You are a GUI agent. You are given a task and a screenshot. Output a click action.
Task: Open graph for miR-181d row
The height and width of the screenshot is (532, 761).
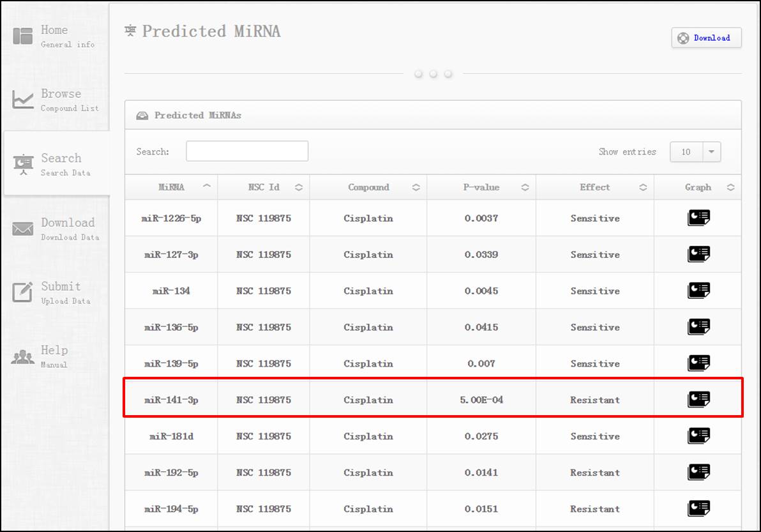(698, 436)
